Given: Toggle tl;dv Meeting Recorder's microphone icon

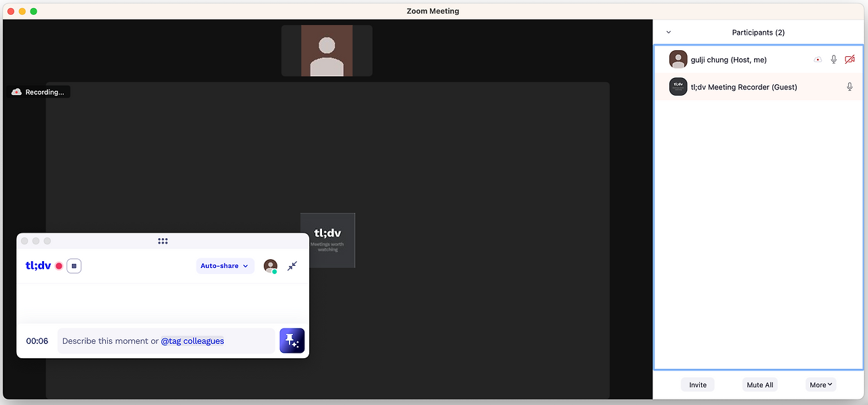Looking at the screenshot, I should [850, 87].
